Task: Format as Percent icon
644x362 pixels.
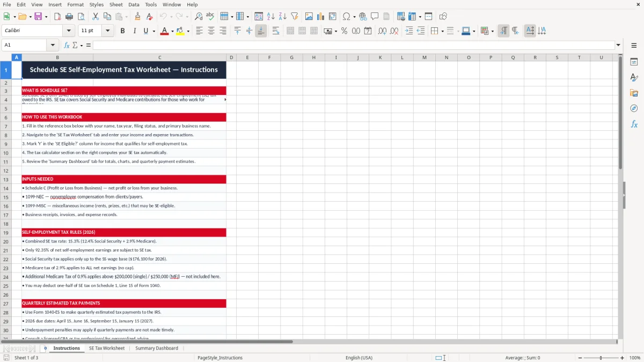Action: click(344, 31)
